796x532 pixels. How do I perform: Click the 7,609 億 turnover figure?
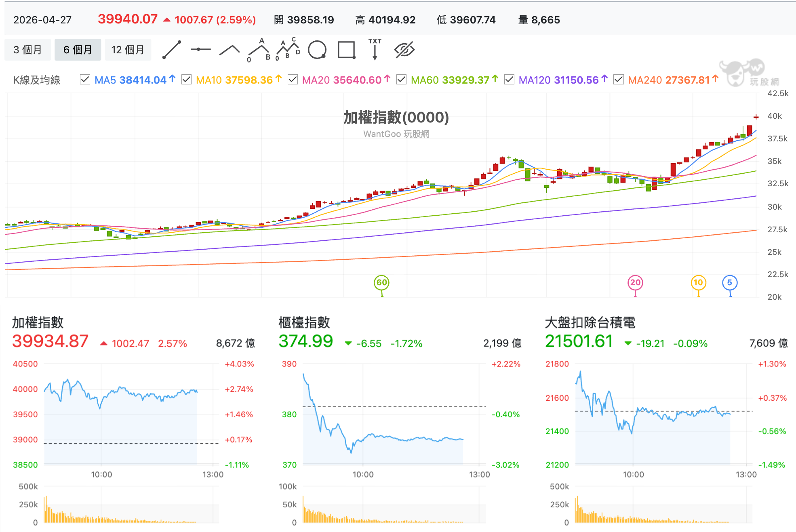[x=769, y=343]
